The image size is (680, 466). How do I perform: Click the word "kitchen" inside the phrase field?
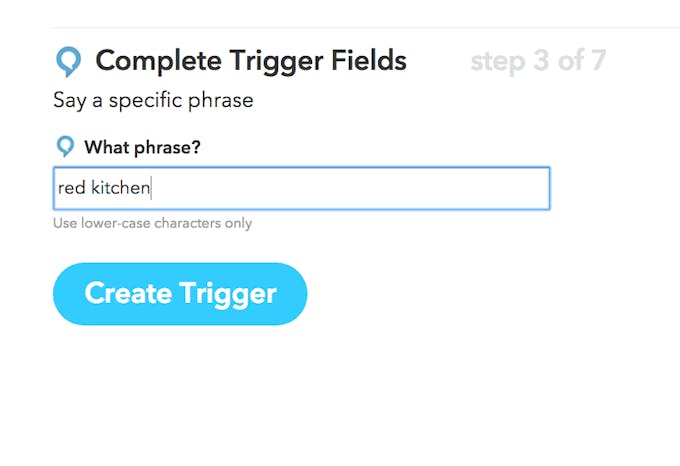pos(121,188)
